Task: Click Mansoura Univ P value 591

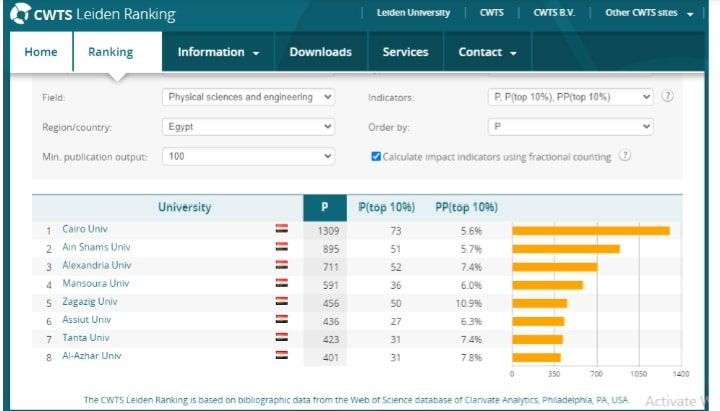Action: tap(331, 285)
